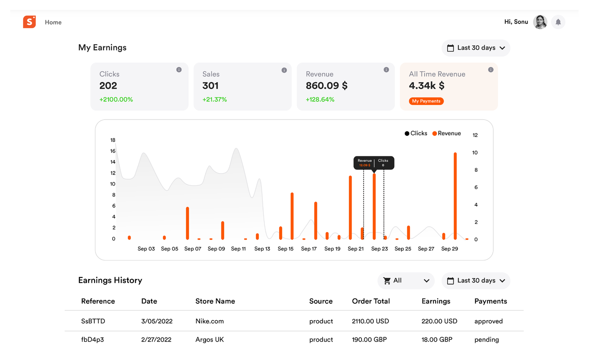Open the SsBTTD reference row
The height and width of the screenshot is (364, 589).
(x=294, y=321)
